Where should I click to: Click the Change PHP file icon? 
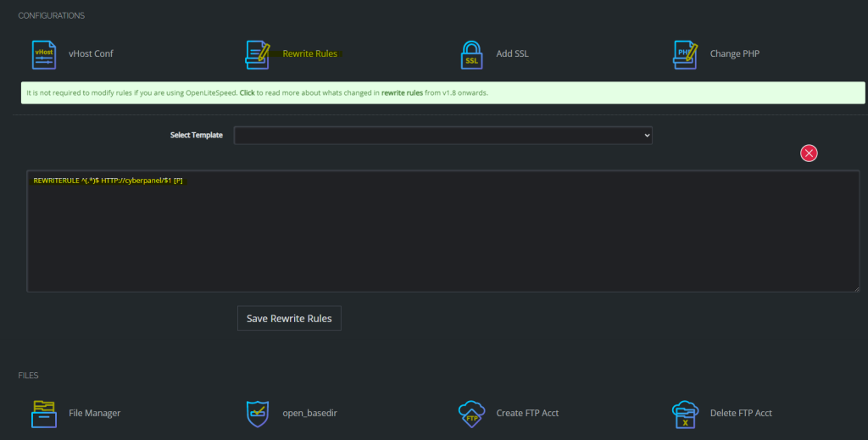(685, 53)
